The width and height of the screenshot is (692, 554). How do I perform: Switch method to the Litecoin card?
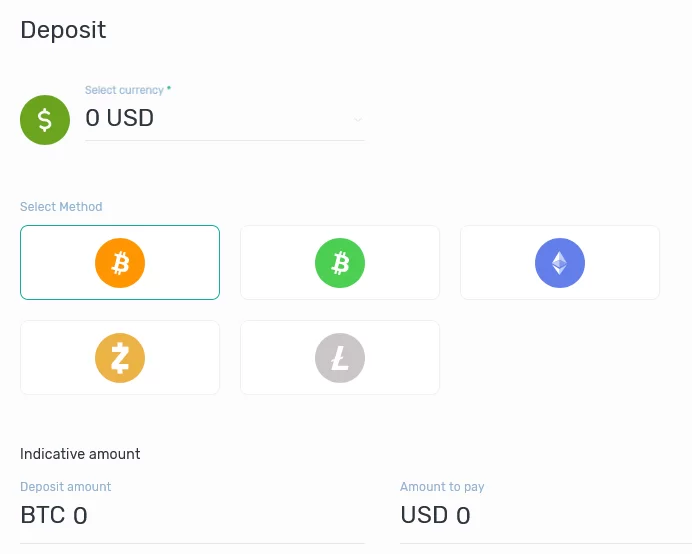(340, 358)
